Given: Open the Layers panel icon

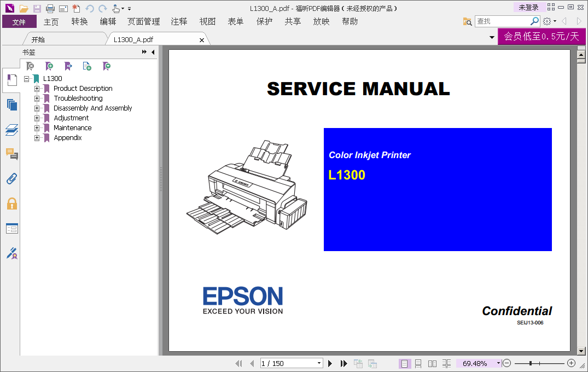Looking at the screenshot, I should [12, 130].
